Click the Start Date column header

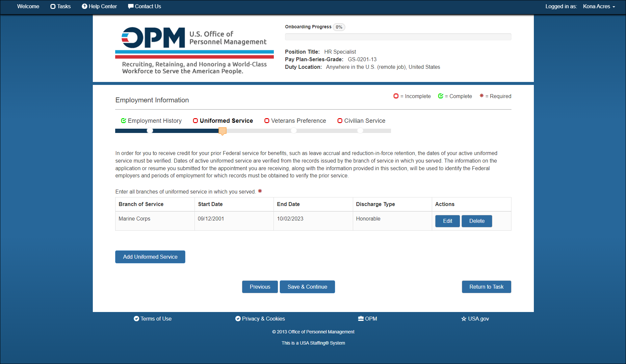(x=234, y=204)
